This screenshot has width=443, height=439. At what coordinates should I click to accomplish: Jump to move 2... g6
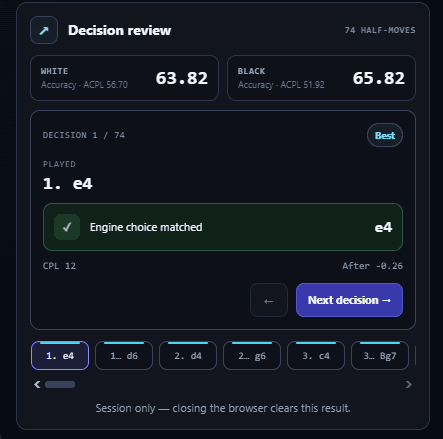pos(252,355)
